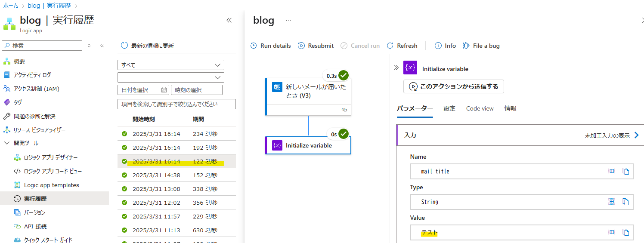The width and height of the screenshot is (644, 243).
Task: Click File a bug icon
Action: 466,46
